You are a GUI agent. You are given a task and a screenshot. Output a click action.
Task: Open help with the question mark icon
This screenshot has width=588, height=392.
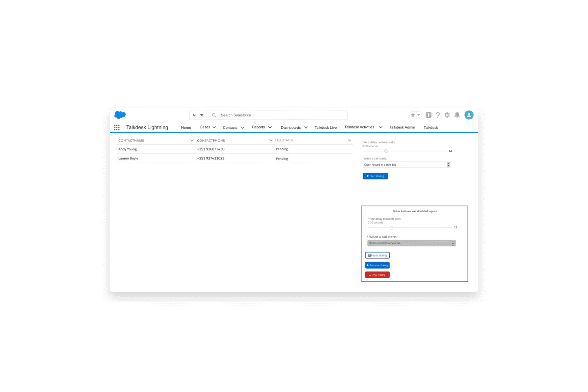tap(438, 115)
